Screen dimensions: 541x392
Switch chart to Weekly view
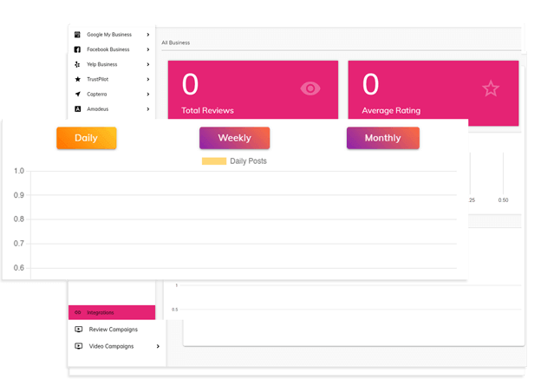(x=235, y=138)
